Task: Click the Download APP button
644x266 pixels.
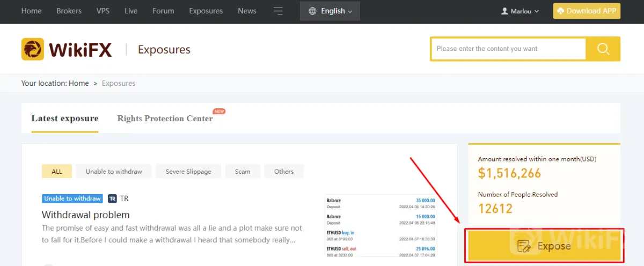Action: click(587, 11)
